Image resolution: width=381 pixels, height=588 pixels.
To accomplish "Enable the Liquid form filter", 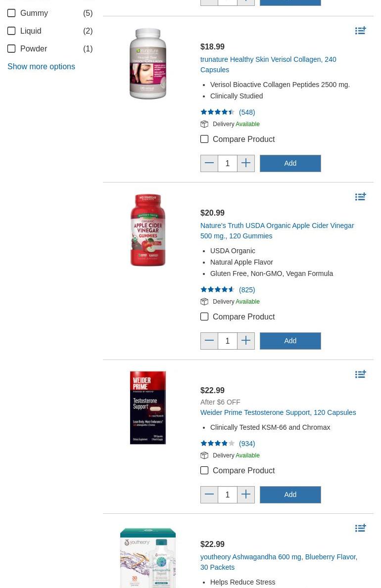I will click(11, 31).
